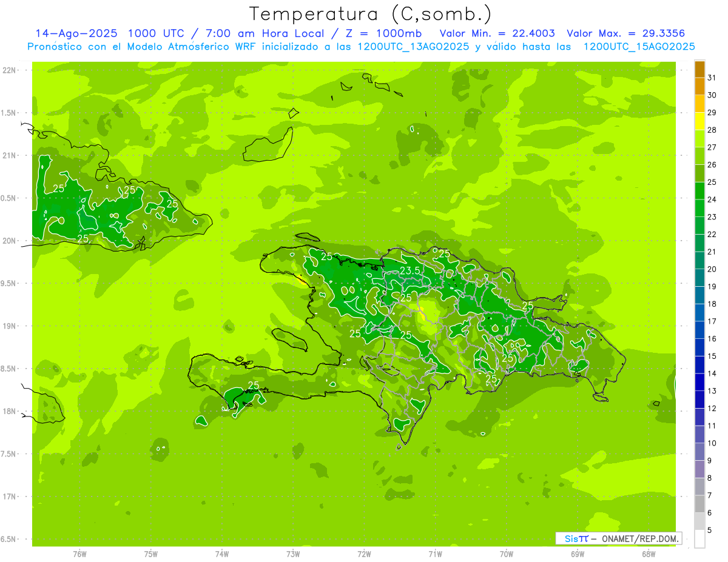Click the "21N" latitude label
728x562 pixels.
[x=8, y=155]
